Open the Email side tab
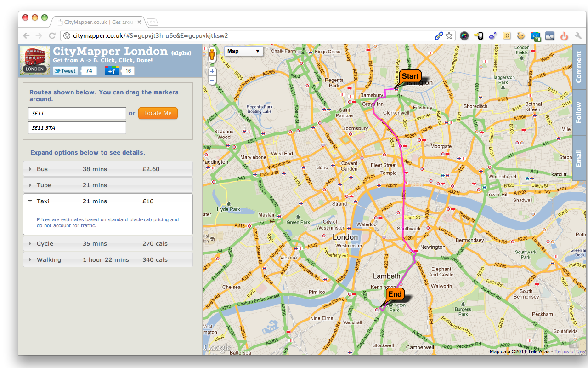588x368 pixels. [x=579, y=158]
